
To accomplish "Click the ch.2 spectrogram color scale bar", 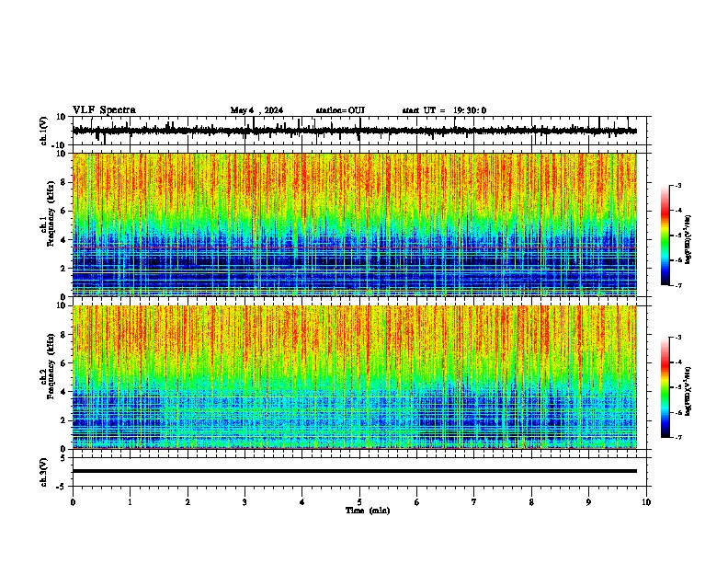I will [x=665, y=387].
